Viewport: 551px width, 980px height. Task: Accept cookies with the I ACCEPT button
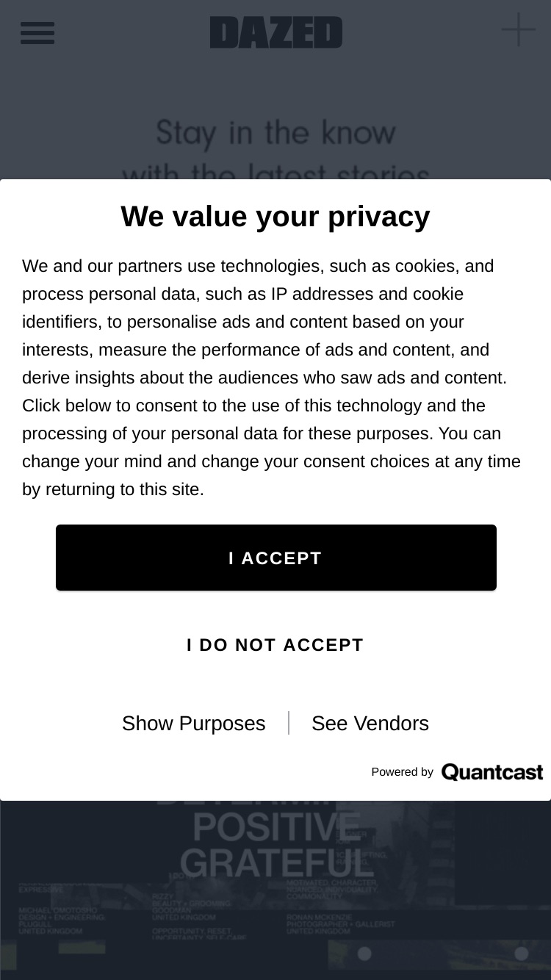(276, 558)
